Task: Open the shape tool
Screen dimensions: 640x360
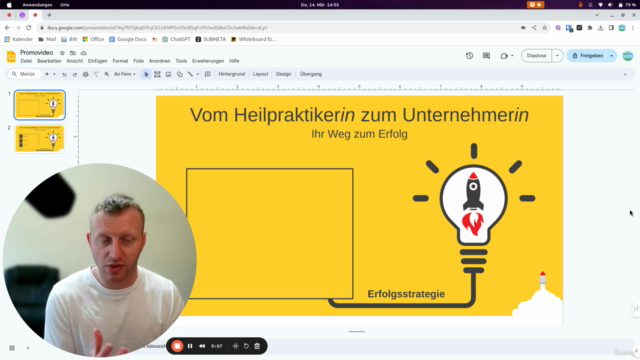Action: click(180, 74)
